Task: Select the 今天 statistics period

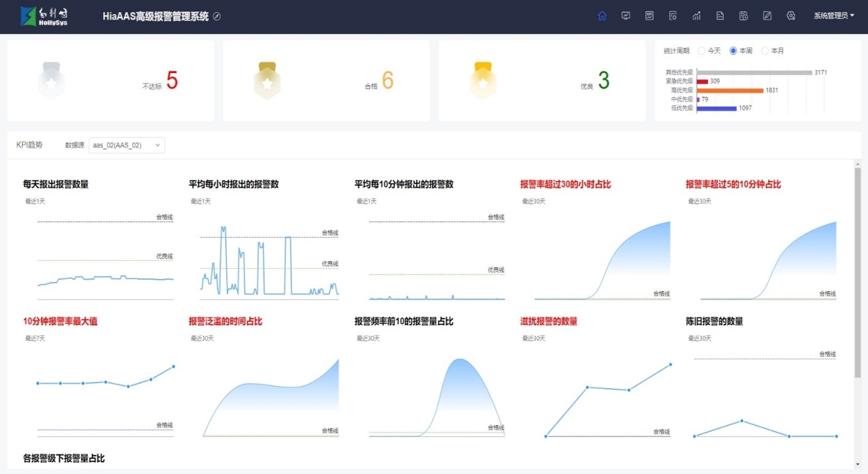Action: 701,51
